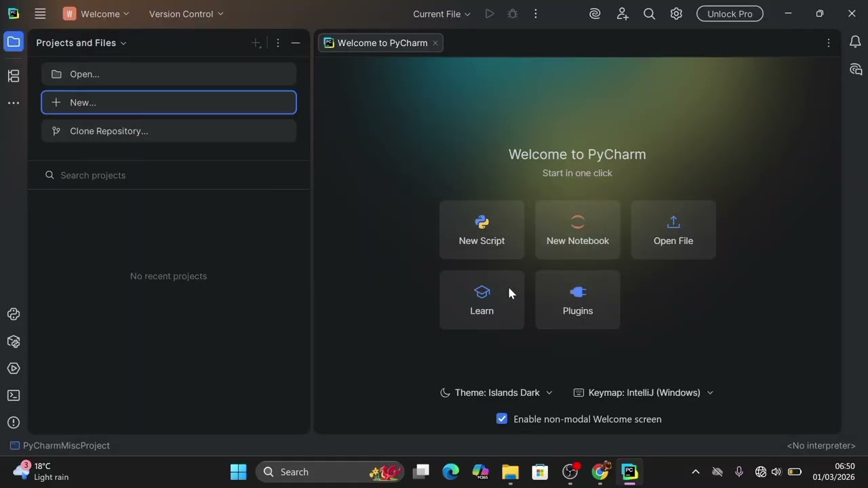
Task: Expand the Version Control dropdown
Action: pos(186,14)
